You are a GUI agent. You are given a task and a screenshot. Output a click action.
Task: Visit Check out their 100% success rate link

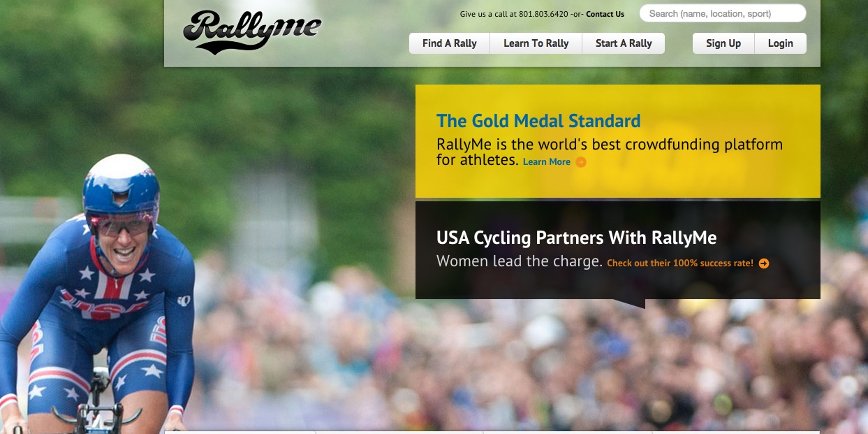[680, 263]
